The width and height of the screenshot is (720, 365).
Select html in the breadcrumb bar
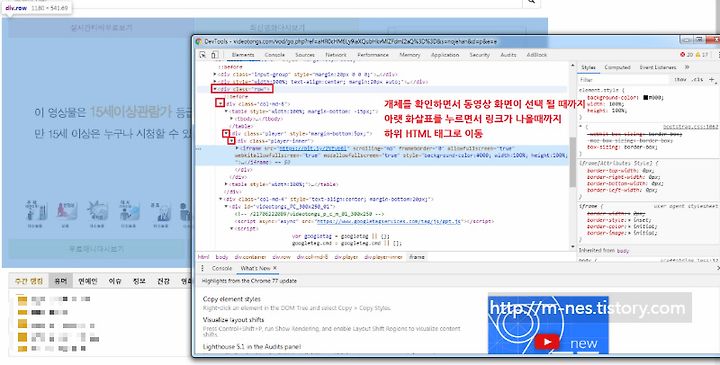(x=203, y=257)
